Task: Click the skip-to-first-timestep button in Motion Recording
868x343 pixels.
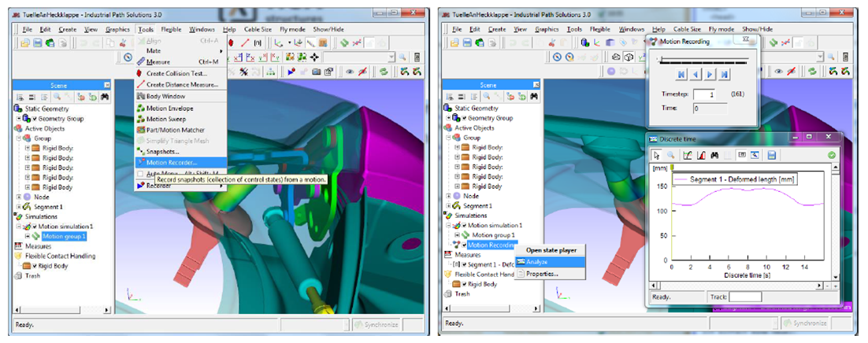Action: click(681, 75)
